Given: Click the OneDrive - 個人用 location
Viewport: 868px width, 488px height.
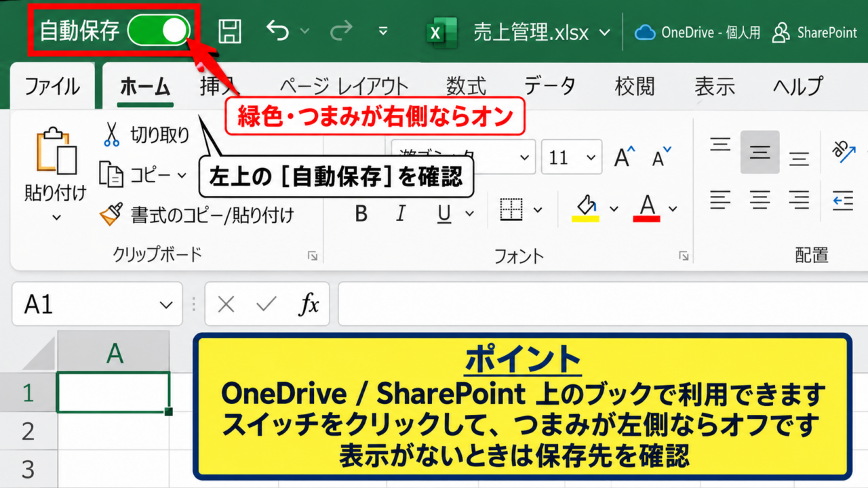Looking at the screenshot, I should [x=698, y=33].
